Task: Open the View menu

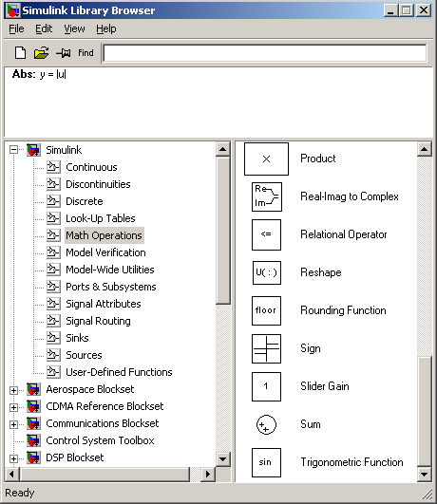Action: point(74,28)
